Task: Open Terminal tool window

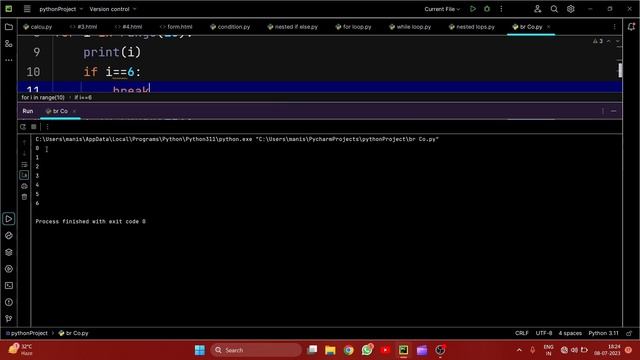Action: (9, 286)
